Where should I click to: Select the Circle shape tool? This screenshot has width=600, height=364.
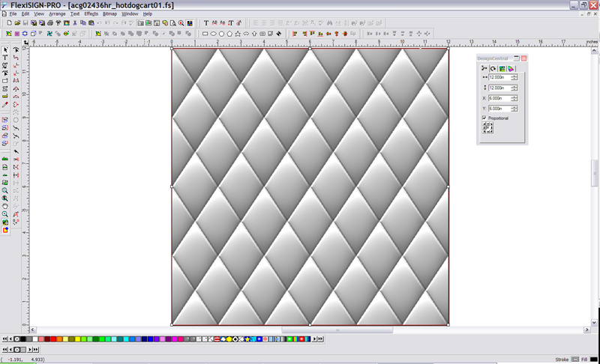[x=221, y=34]
